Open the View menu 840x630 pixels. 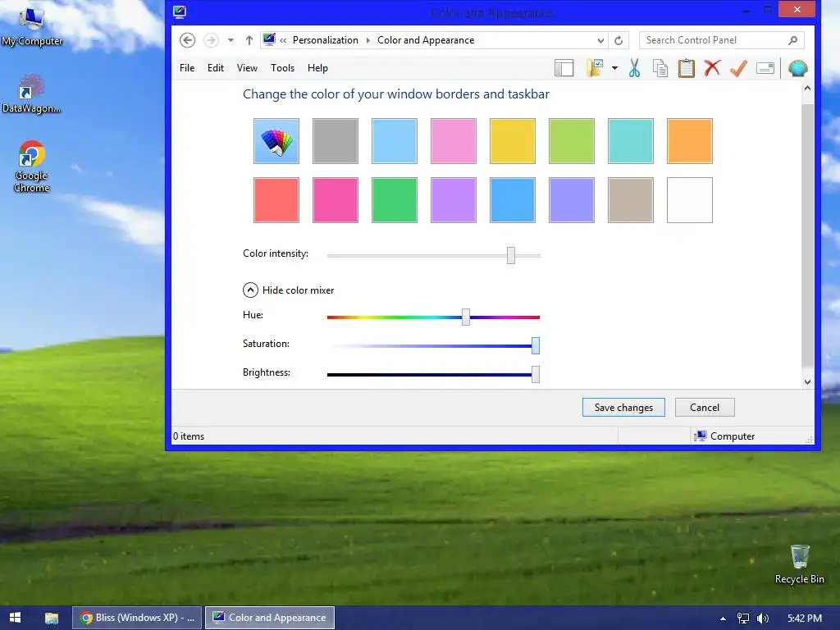[247, 68]
